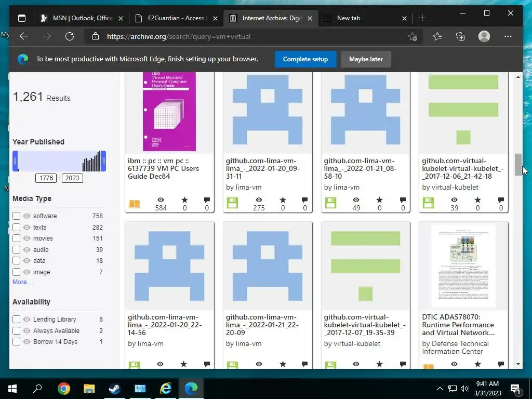Open ibm pc VM PC Users Guide title
This screenshot has height=399, width=532.
point(163,168)
